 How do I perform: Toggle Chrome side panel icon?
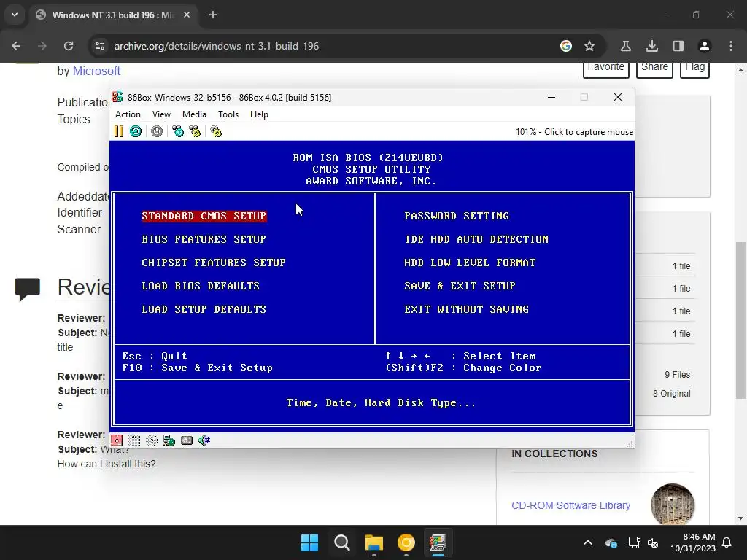[678, 46]
